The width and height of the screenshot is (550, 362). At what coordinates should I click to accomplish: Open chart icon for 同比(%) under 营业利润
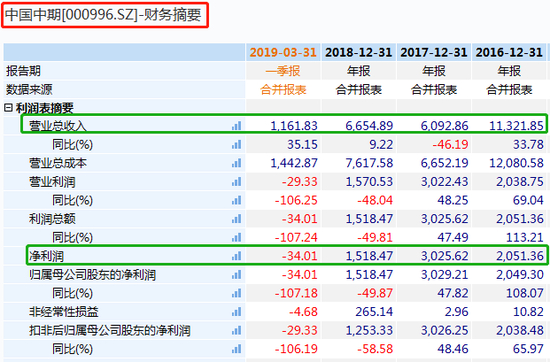click(x=236, y=200)
